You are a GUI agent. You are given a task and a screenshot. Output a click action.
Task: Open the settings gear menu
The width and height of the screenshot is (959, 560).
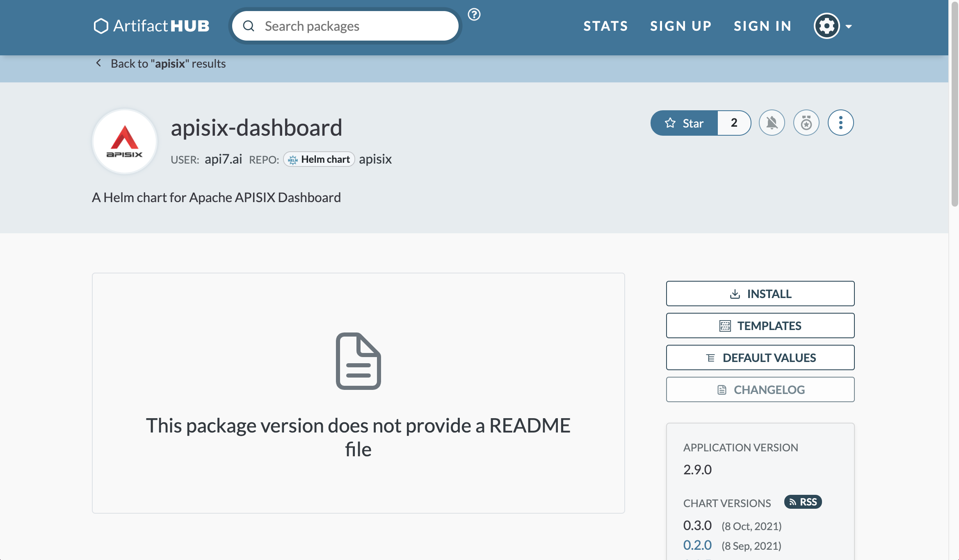(x=827, y=26)
